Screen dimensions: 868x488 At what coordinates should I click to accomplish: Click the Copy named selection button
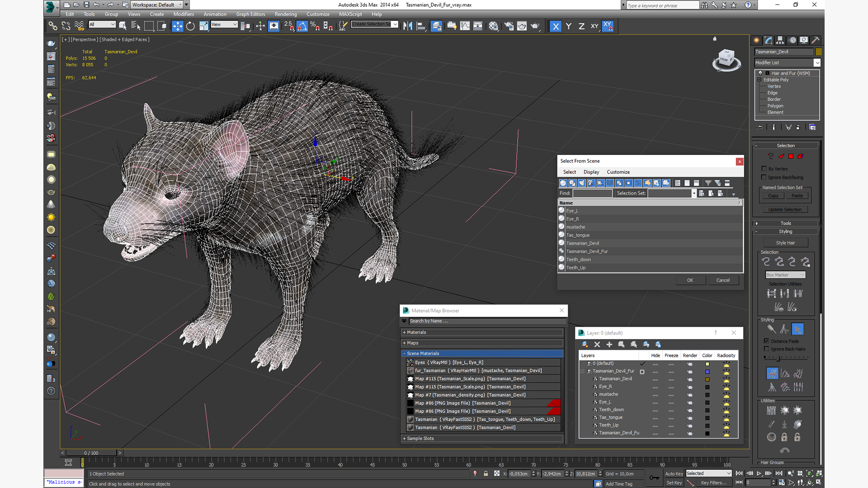pyautogui.click(x=773, y=196)
